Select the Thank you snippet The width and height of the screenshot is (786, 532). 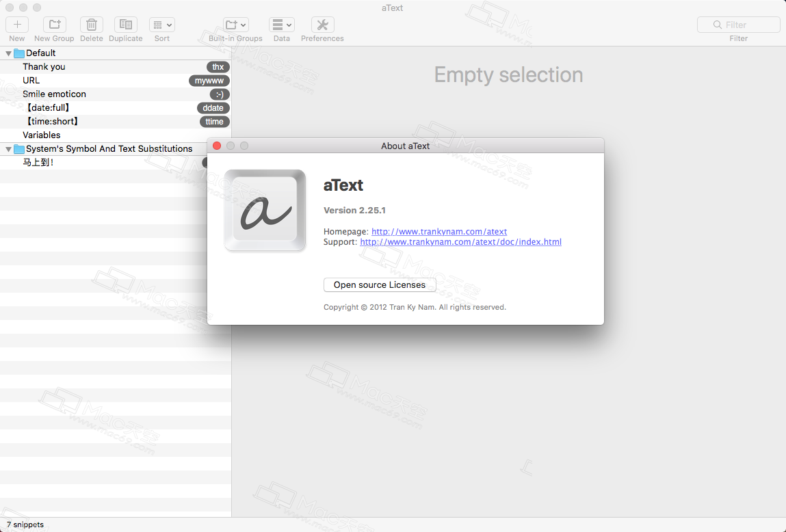tap(116, 66)
